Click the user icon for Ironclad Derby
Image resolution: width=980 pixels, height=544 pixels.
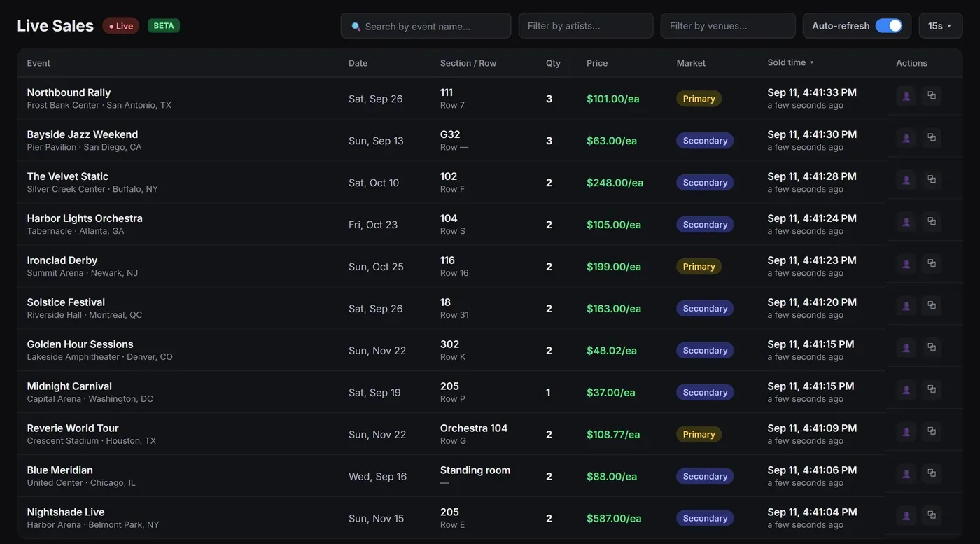pyautogui.click(x=906, y=264)
